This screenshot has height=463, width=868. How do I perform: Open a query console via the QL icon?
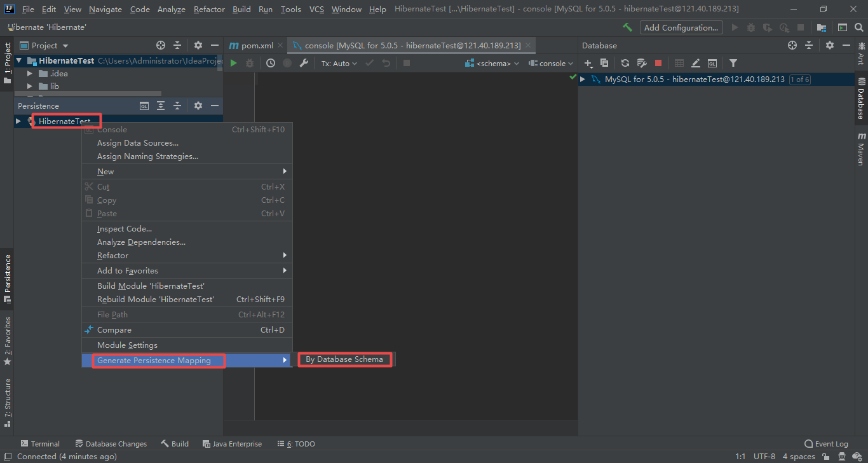pyautogui.click(x=712, y=63)
